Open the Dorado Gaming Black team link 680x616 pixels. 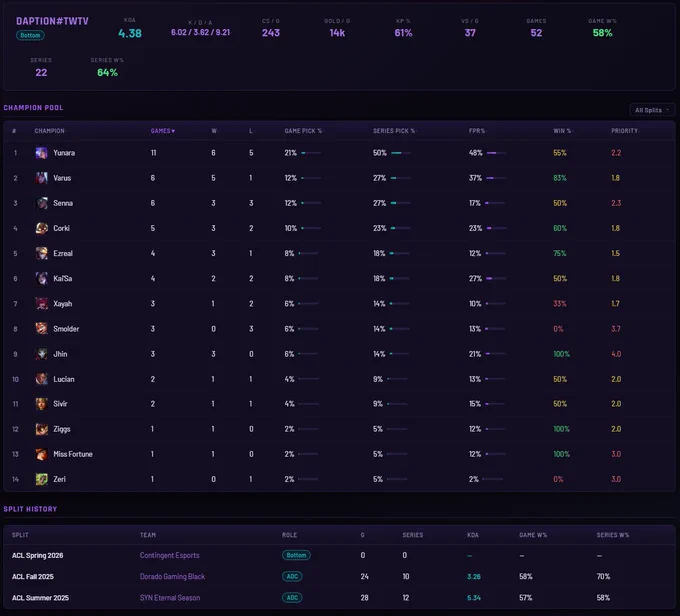pyautogui.click(x=172, y=577)
